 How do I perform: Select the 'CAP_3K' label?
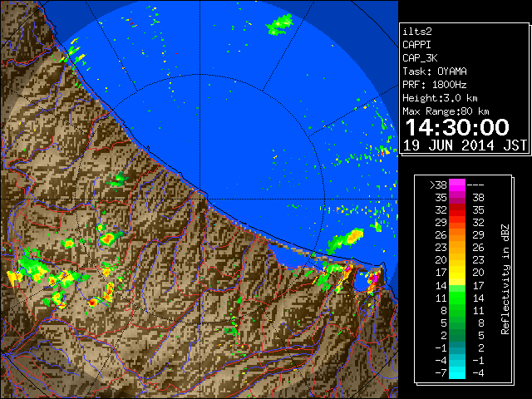pyautogui.click(x=420, y=58)
